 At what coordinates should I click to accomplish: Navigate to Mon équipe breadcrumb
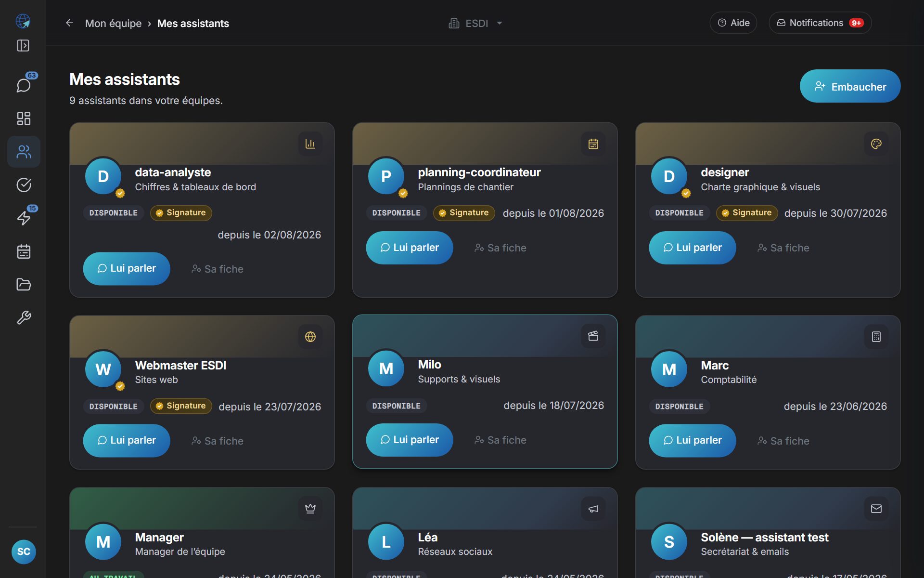pyautogui.click(x=113, y=23)
